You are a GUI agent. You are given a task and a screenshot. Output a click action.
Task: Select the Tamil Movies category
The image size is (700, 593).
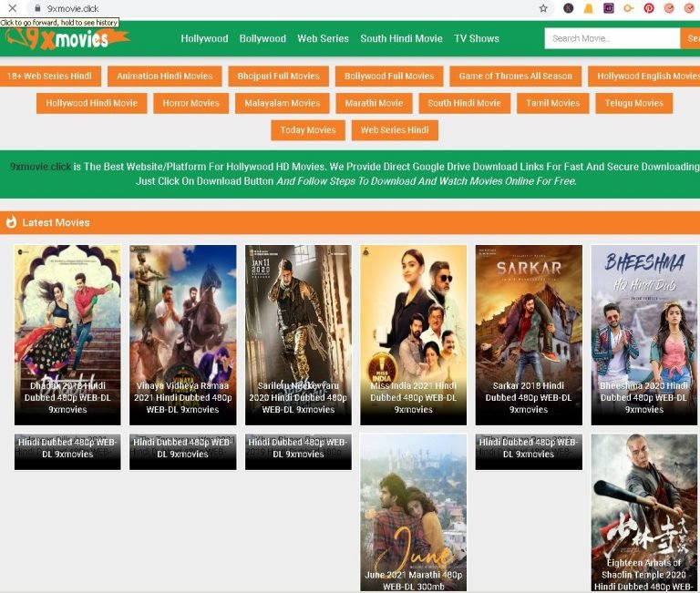click(553, 103)
